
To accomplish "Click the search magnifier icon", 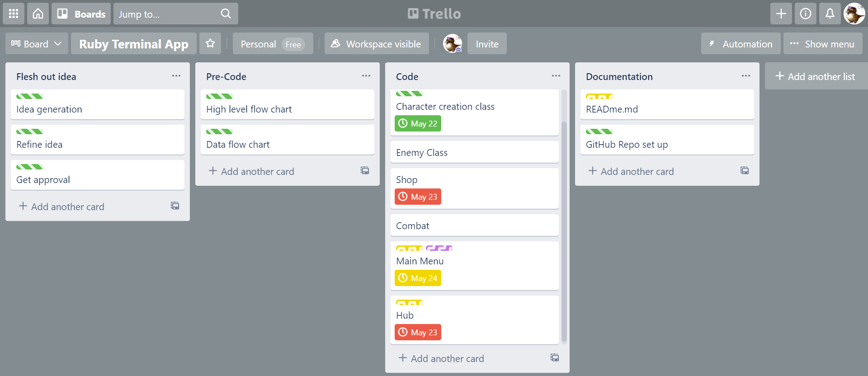I will (226, 14).
